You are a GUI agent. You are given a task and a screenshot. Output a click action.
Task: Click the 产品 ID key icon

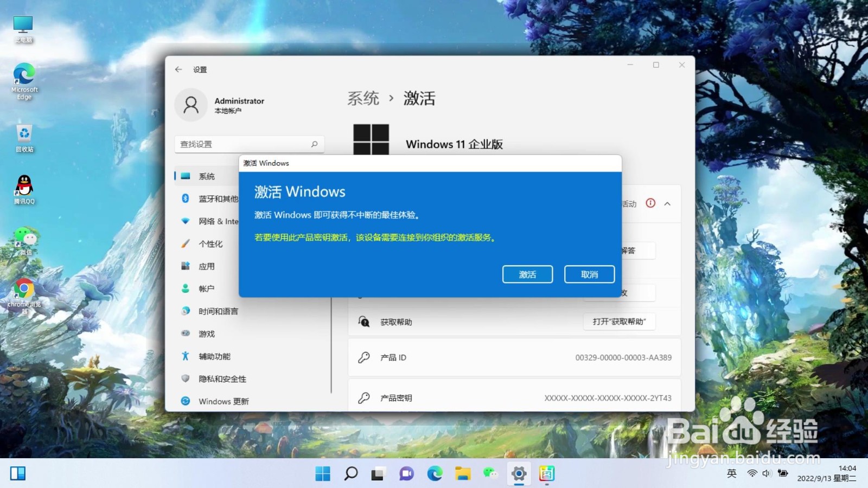364,357
